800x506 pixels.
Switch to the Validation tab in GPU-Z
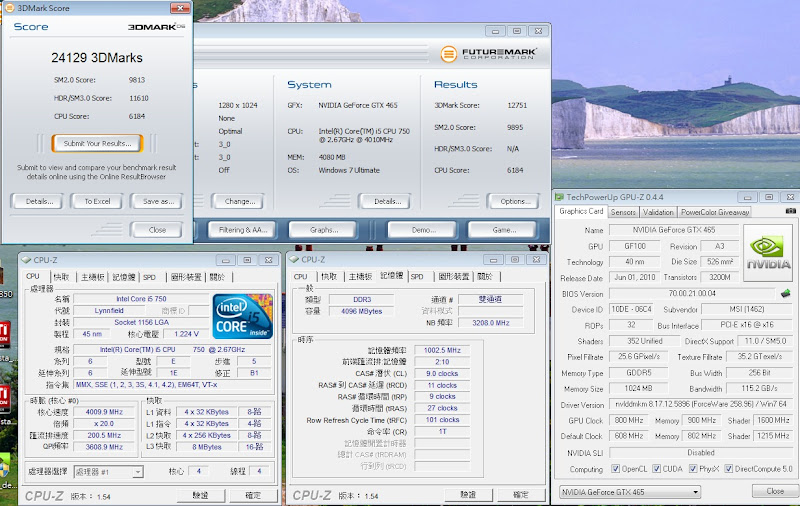pos(658,212)
